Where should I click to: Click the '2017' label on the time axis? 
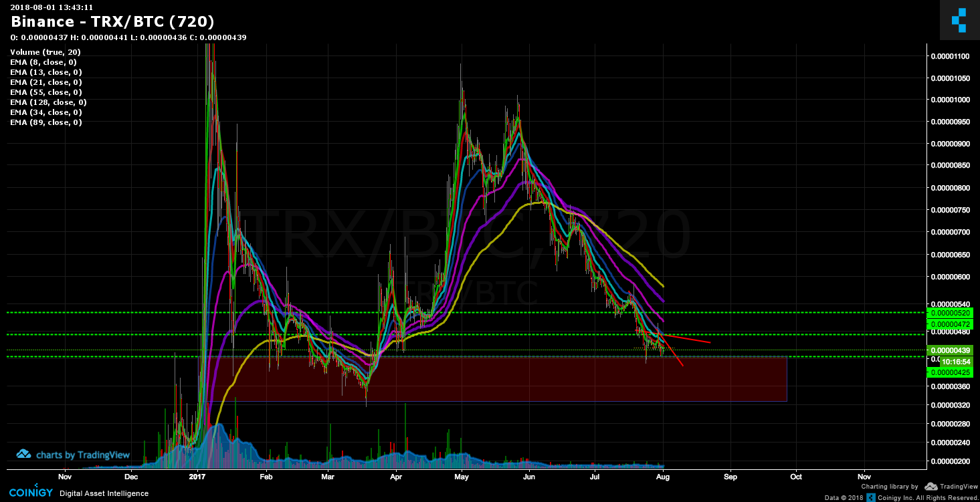coord(197,477)
